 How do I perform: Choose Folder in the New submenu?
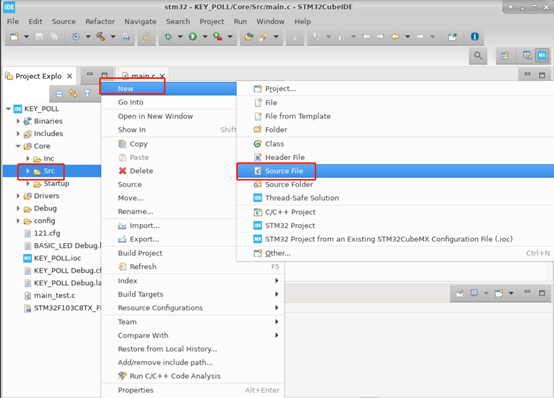pos(395,130)
